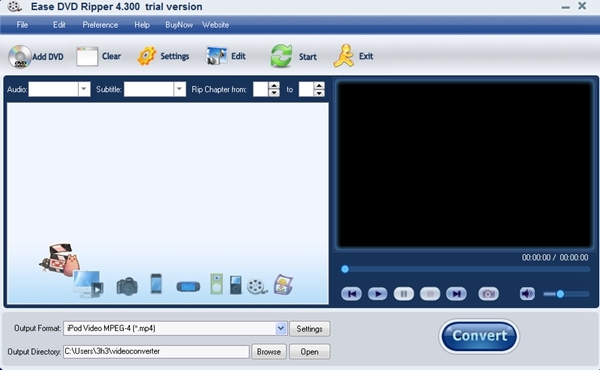This screenshot has height=370, width=600.
Task: Clear the file list with Clear
Action: coord(98,57)
